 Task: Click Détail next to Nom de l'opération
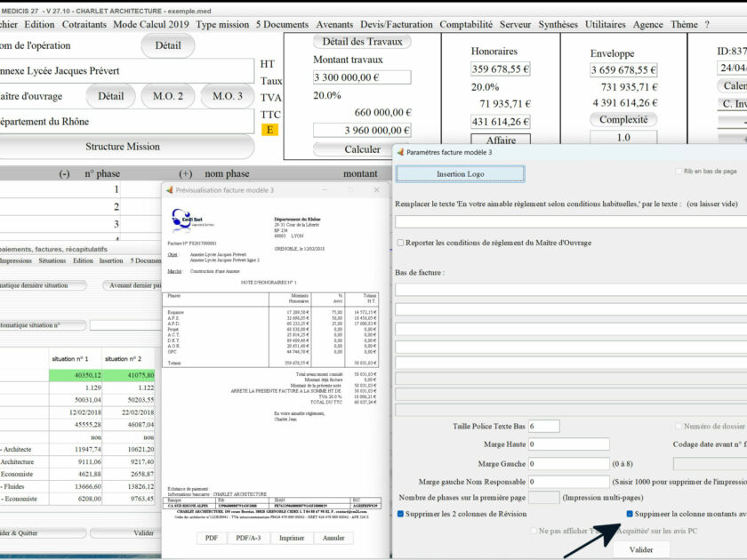[x=168, y=45]
